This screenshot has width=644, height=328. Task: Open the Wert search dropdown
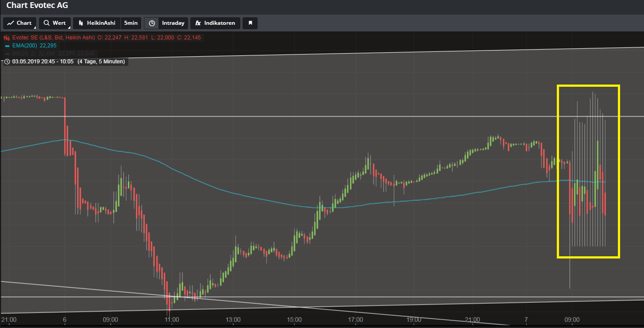point(55,23)
